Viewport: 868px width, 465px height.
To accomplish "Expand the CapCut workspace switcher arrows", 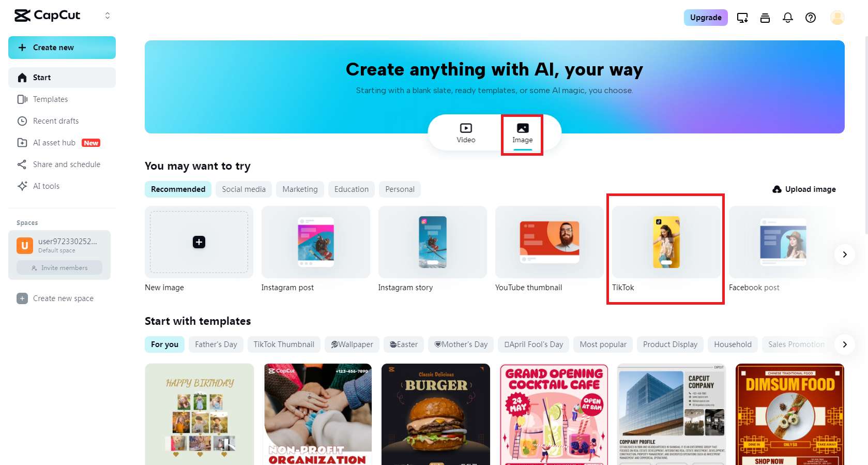I will (108, 16).
